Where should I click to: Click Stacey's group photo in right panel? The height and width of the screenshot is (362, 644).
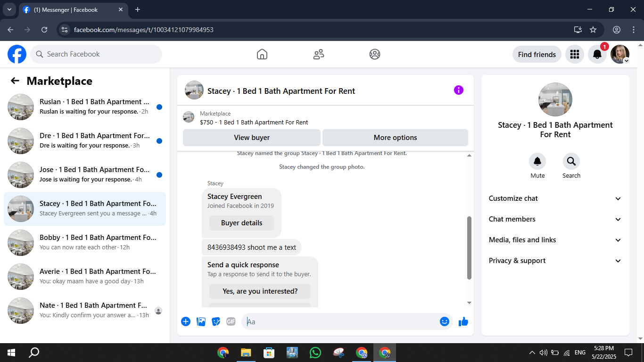555,99
